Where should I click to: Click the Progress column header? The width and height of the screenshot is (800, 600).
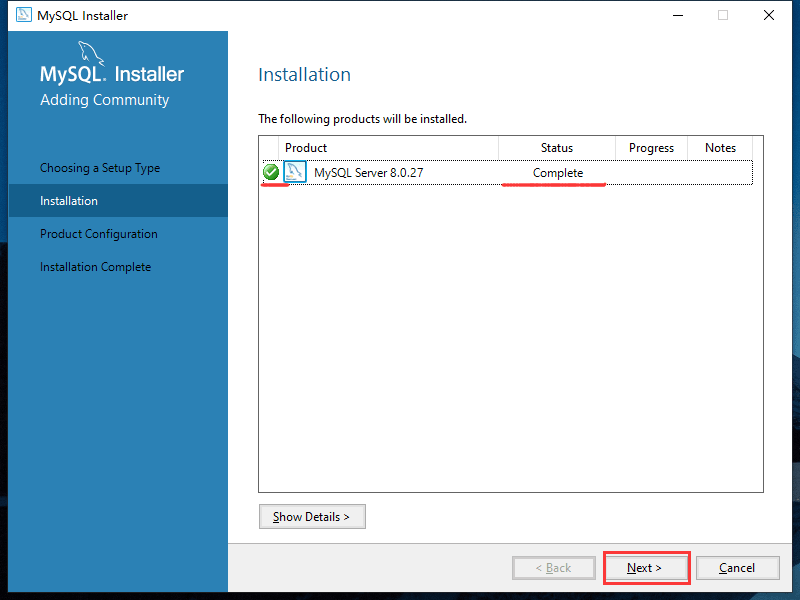[652, 148]
